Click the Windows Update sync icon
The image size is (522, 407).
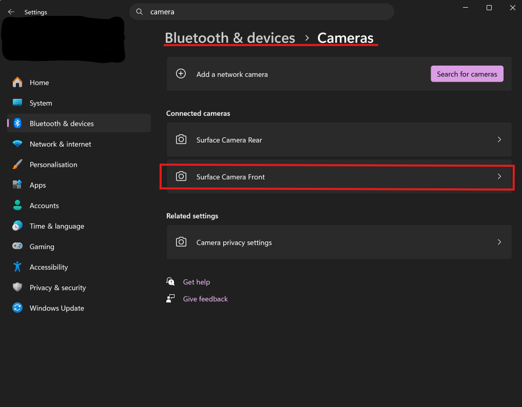17,308
